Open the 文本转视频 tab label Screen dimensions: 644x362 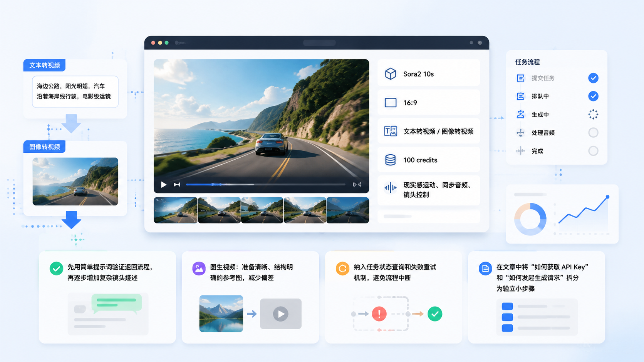tap(45, 65)
